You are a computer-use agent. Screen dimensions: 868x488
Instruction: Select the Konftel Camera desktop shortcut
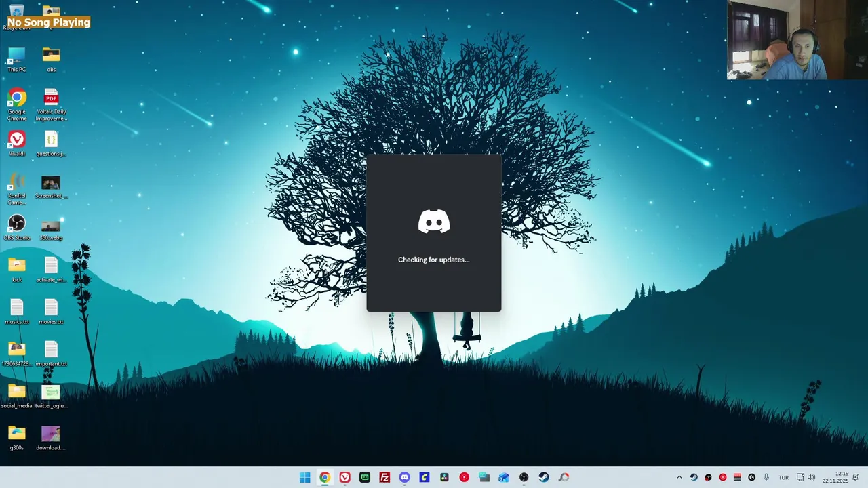click(x=17, y=190)
